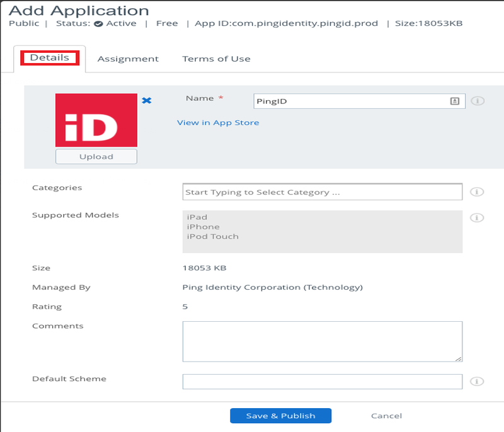This screenshot has width=504, height=432.
Task: Go to the Terms of Use tab
Action: pyautogui.click(x=216, y=59)
